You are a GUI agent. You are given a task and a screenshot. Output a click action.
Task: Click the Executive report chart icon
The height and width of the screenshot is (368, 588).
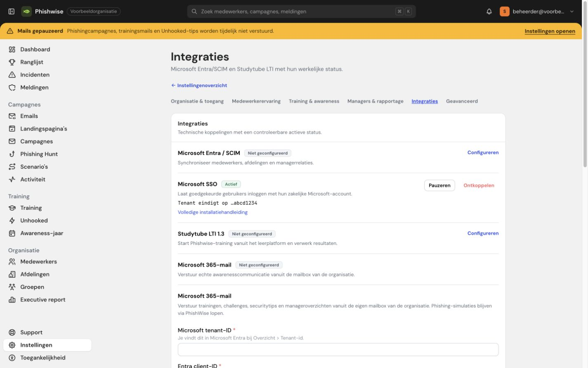[12, 300]
